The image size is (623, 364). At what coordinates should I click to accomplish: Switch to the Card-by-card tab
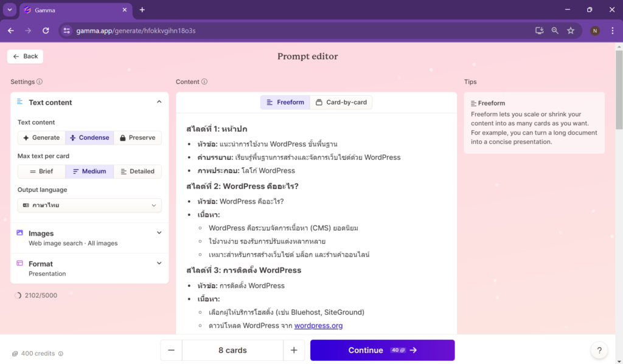point(341,103)
